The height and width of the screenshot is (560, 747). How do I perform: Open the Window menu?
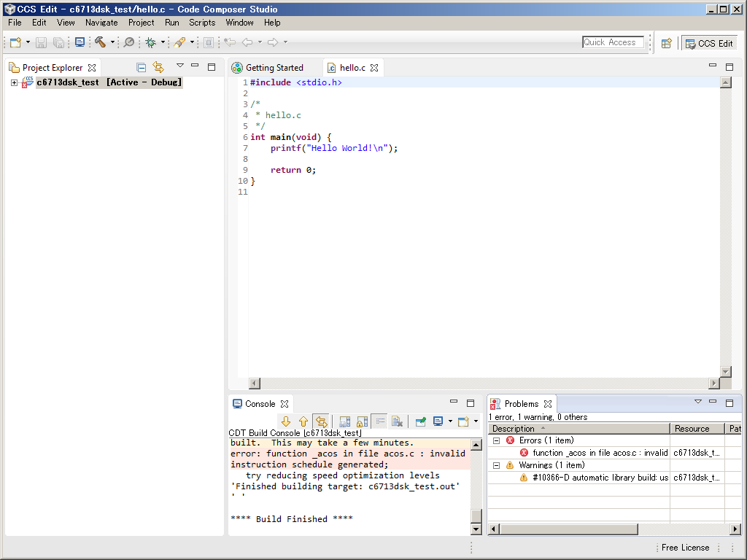coord(239,23)
